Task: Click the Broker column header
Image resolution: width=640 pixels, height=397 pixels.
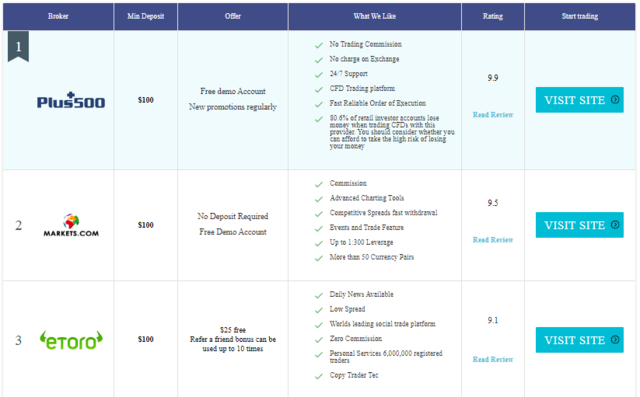Action: click(58, 16)
